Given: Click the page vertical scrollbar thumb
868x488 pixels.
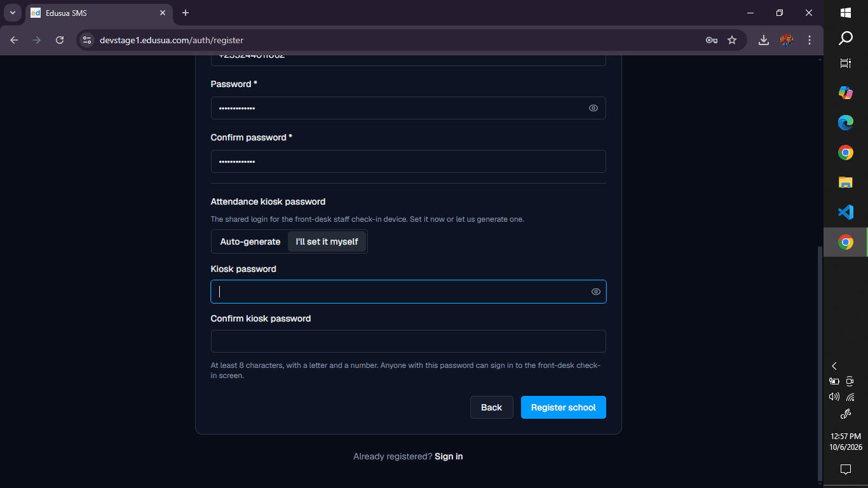Looking at the screenshot, I should [x=819, y=363].
